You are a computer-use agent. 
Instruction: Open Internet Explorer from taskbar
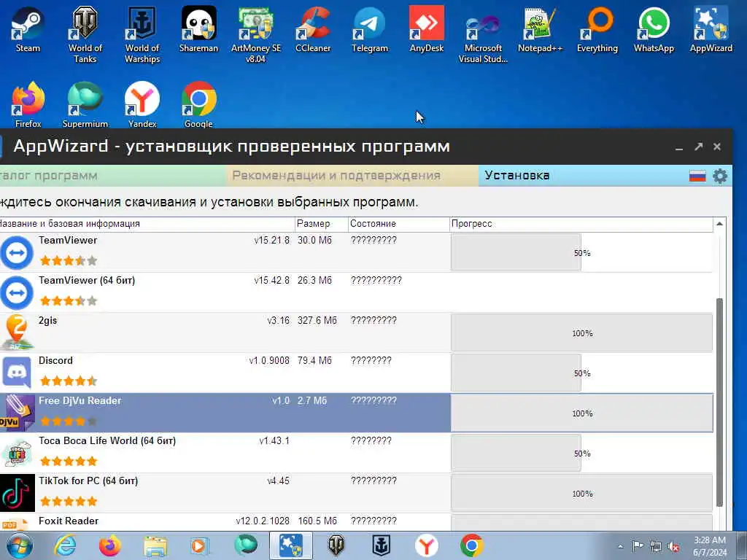pos(65,545)
